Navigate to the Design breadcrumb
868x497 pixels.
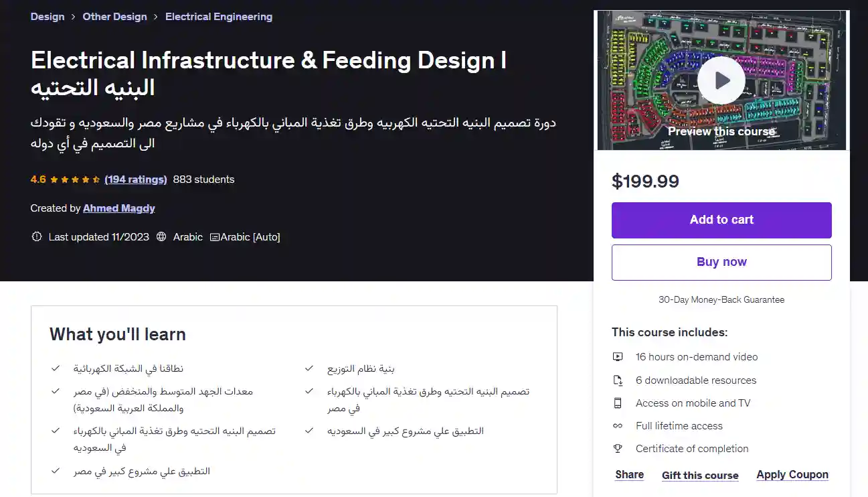[x=47, y=16]
